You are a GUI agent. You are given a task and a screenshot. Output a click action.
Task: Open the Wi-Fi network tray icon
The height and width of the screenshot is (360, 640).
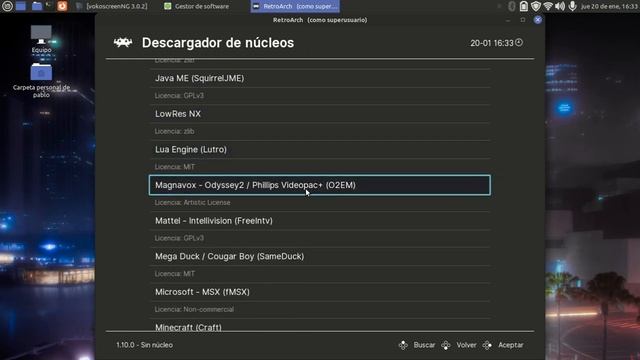(548, 6)
